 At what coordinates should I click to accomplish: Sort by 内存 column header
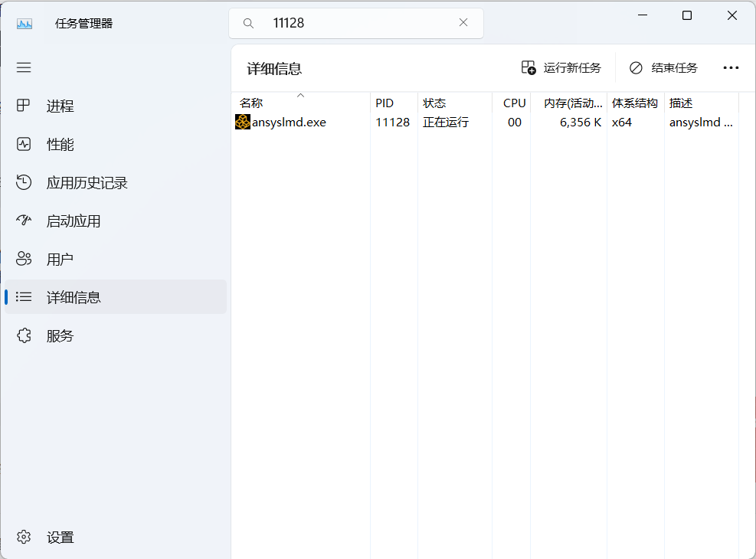coord(572,103)
